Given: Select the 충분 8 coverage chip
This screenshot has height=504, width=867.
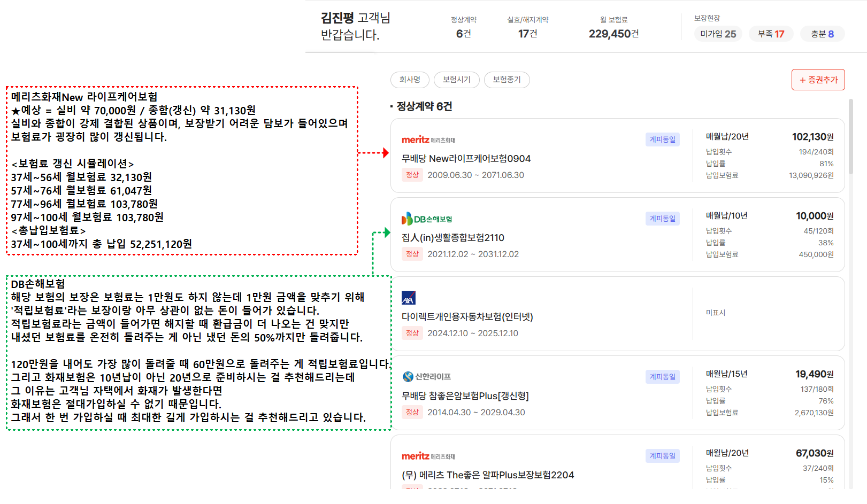Looking at the screenshot, I should tap(822, 34).
